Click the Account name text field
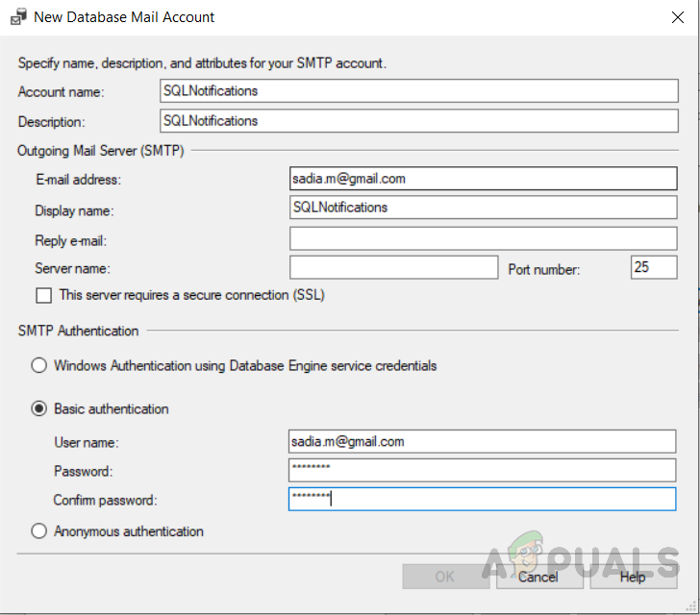700x615 pixels. coord(419,90)
